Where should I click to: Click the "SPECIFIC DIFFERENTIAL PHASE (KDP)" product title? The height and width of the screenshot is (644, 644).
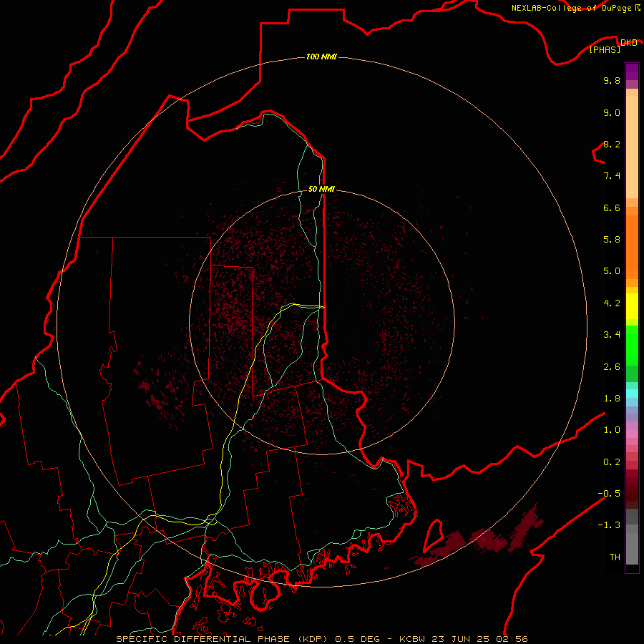pyautogui.click(x=223, y=639)
